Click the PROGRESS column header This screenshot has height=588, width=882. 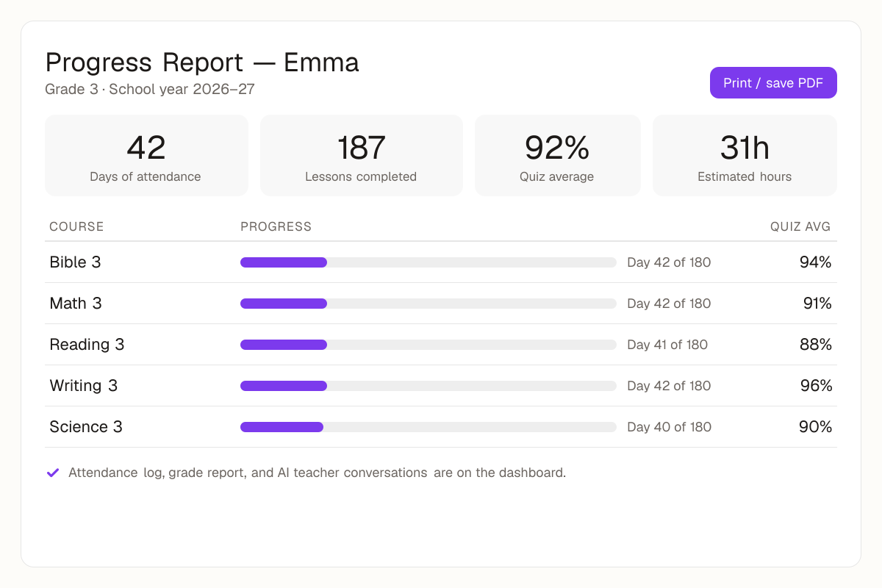[x=276, y=226]
